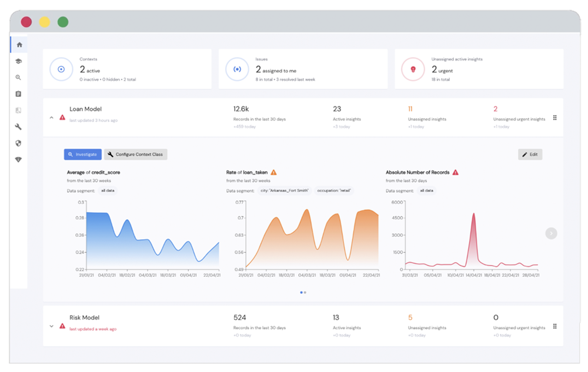Click the graduation cap sidebar icon
This screenshot has width=588, height=372.
[19, 61]
